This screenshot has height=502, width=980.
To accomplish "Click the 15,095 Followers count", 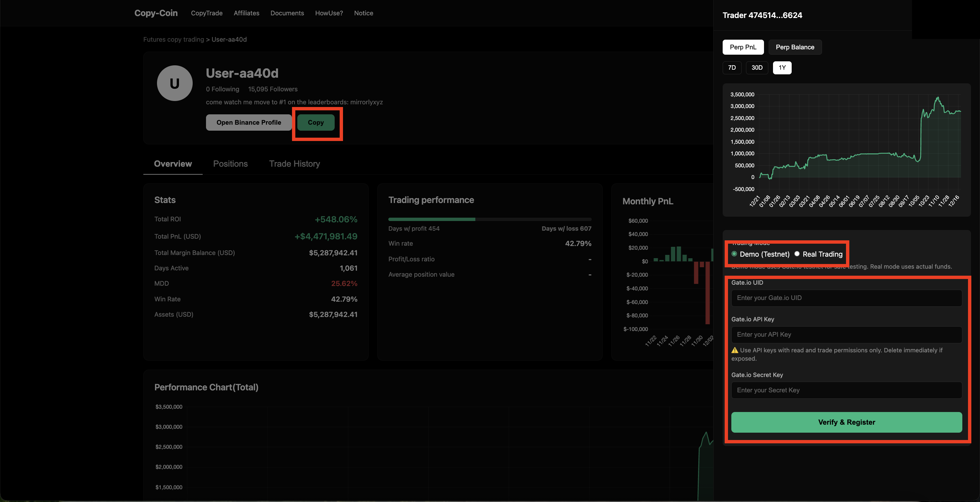I will tap(273, 89).
